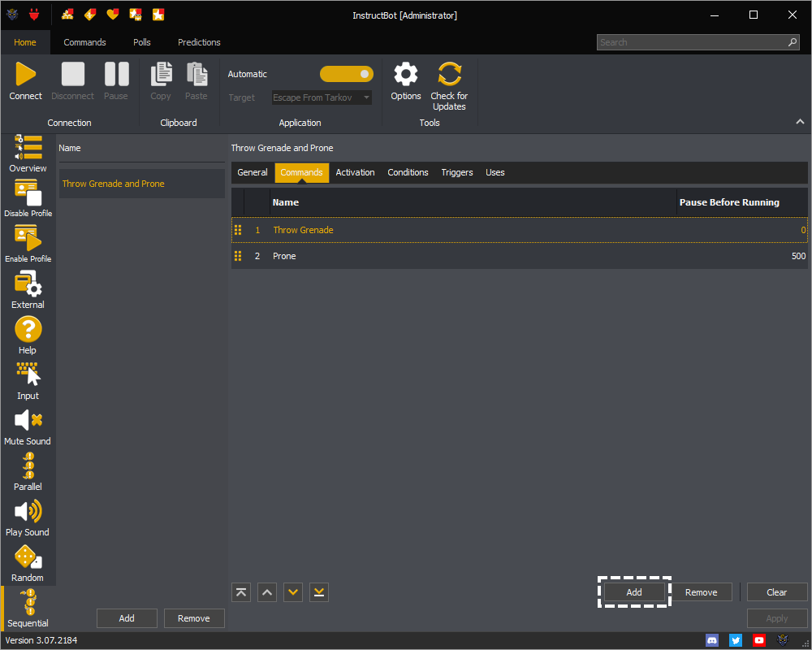
Task: Switch to the Predictions ribbon tab
Action: 200,42
